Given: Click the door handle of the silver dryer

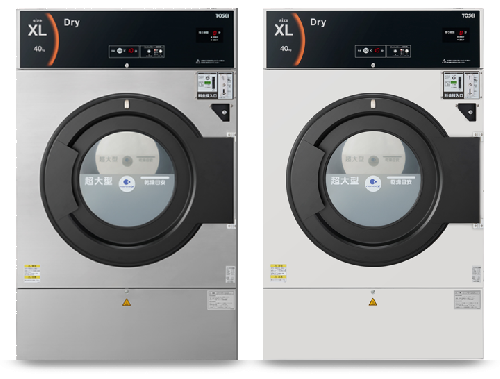Looking at the screenshot, I should pyautogui.click(x=218, y=180).
